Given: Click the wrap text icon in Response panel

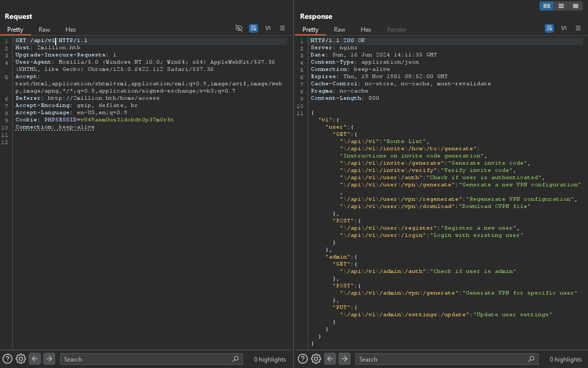Looking at the screenshot, I should pyautogui.click(x=549, y=29).
